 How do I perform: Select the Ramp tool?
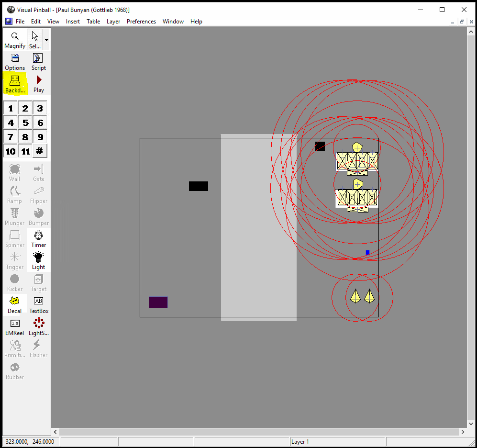tap(15, 195)
